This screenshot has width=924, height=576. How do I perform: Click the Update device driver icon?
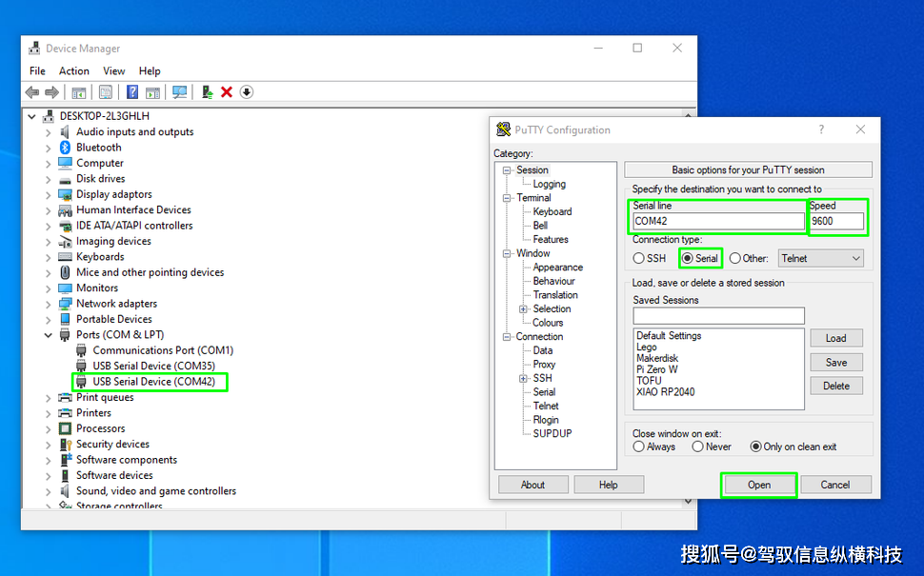tap(207, 92)
